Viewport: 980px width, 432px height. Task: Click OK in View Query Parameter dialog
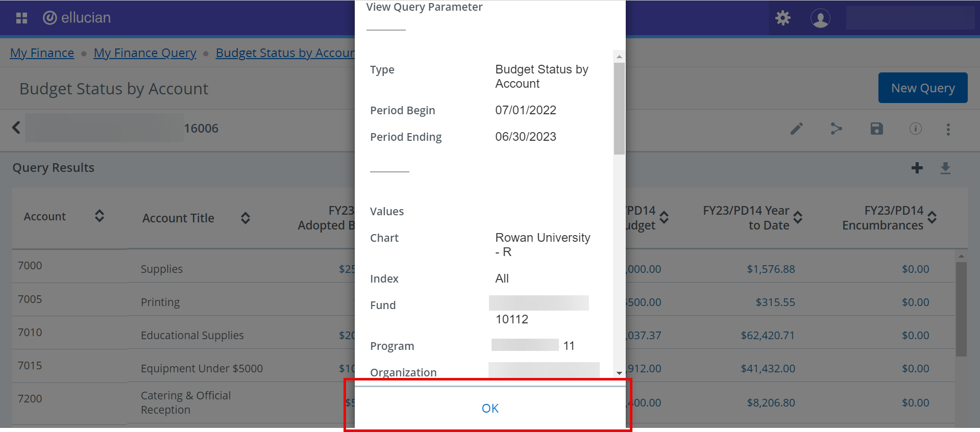point(490,408)
